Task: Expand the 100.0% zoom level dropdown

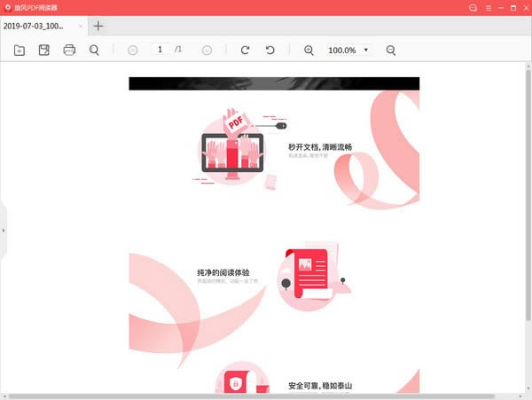Action: coord(366,51)
